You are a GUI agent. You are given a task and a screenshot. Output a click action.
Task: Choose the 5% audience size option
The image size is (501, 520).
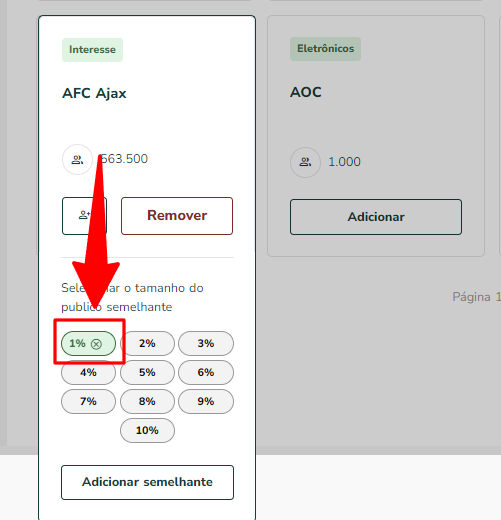147,372
